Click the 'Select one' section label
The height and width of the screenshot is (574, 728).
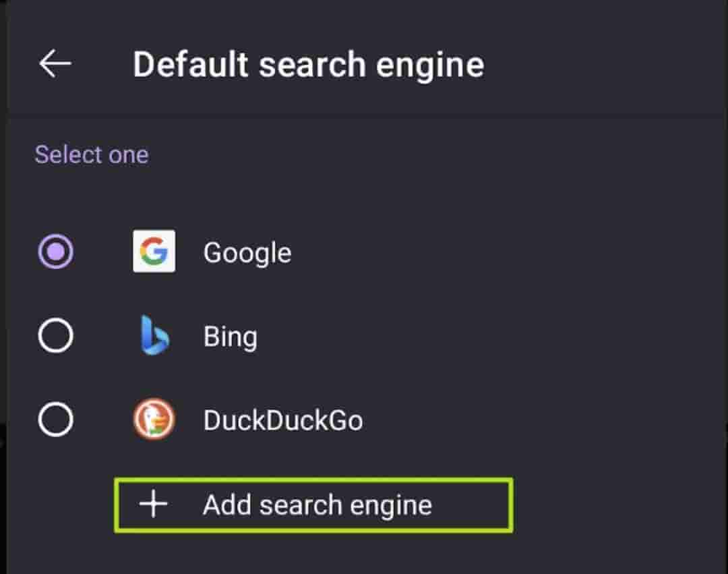coord(92,154)
